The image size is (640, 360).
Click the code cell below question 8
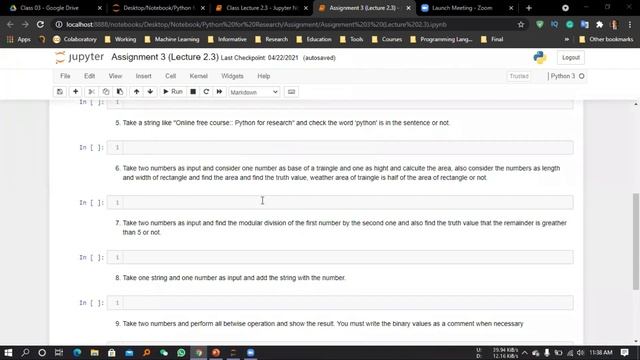pos(340,303)
